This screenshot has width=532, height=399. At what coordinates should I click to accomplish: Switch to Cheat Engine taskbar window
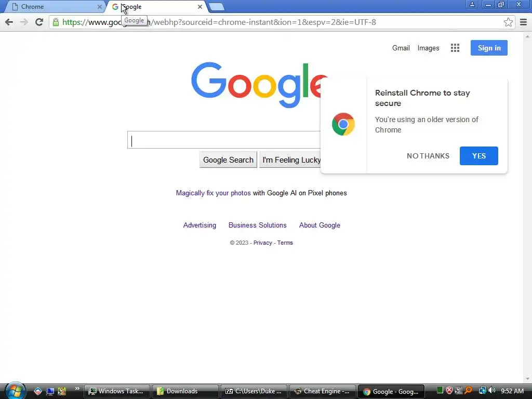click(x=322, y=391)
